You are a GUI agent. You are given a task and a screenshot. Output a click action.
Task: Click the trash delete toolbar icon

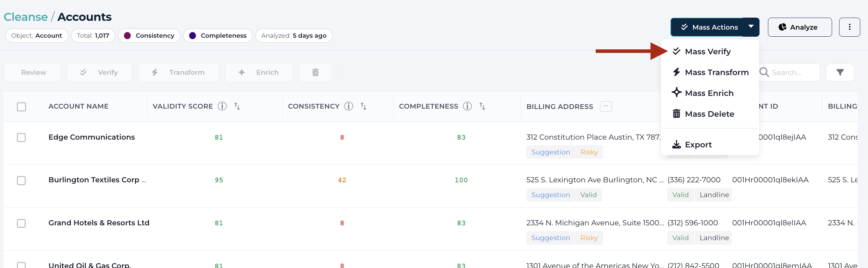[x=315, y=72]
